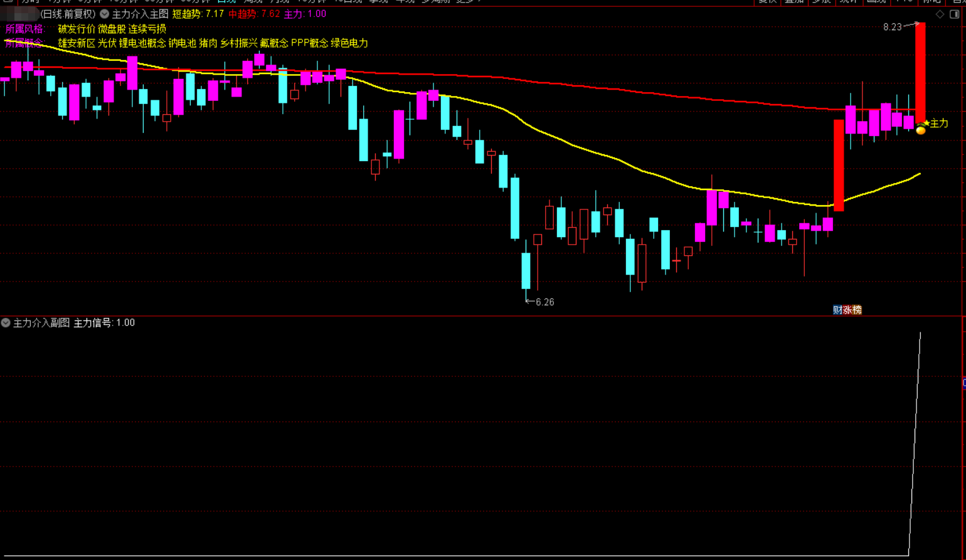Viewport: 966px width, 560px height.
Task: Click the 破发行价 style tag
Action: pos(77,29)
